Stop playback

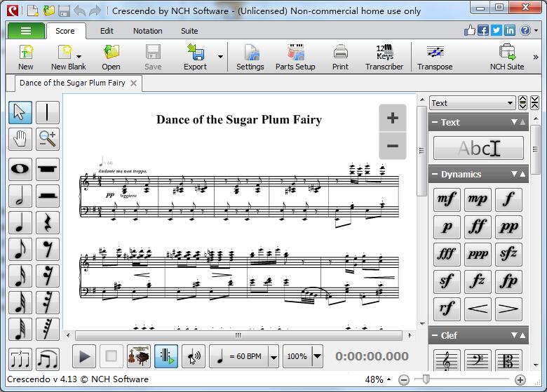[x=112, y=356]
